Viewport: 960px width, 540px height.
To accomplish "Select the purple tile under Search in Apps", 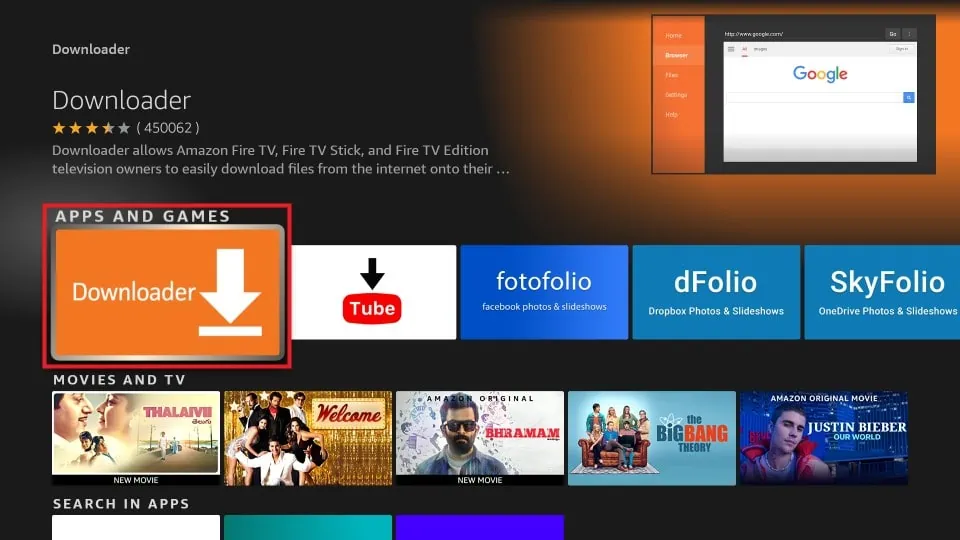I will point(480,528).
